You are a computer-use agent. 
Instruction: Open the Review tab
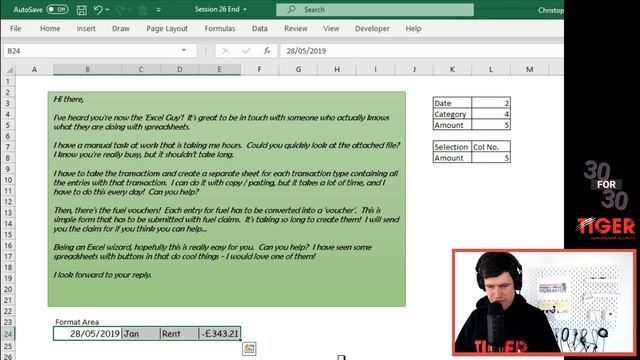(x=296, y=29)
